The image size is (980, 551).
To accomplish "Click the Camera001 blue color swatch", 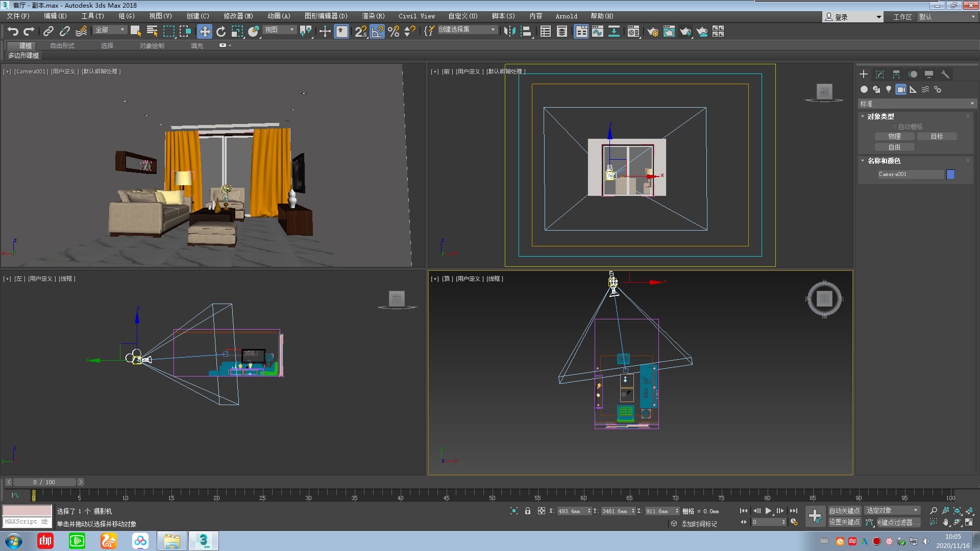I will pos(950,174).
